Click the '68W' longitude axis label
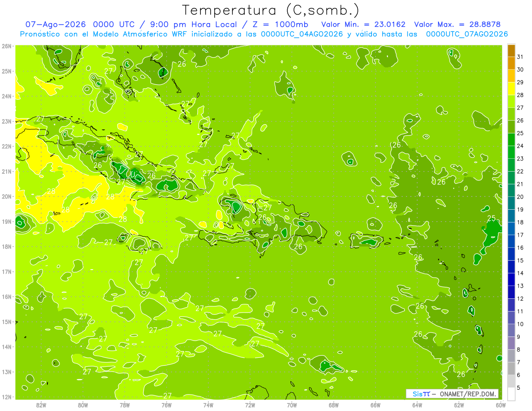Viewport: 532px width, 411px height. [334, 405]
